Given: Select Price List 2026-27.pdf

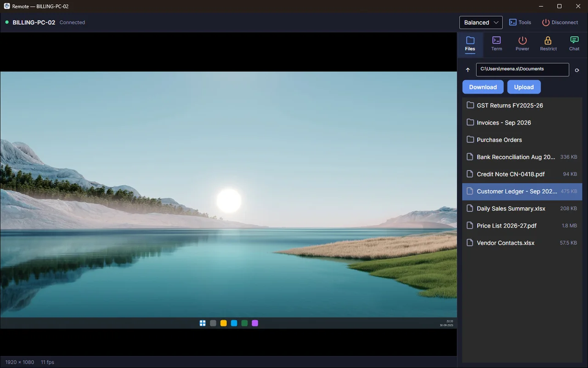Looking at the screenshot, I should point(522,225).
